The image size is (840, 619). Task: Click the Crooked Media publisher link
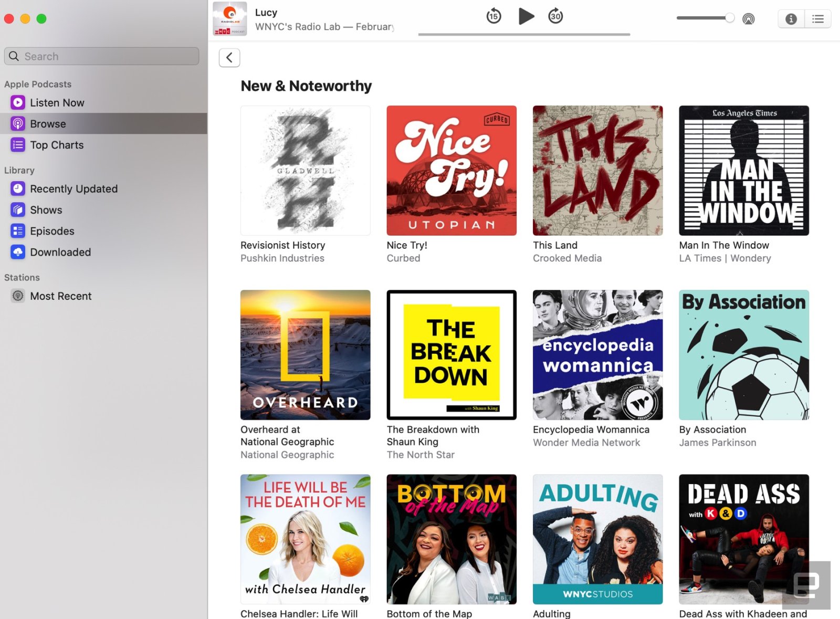pyautogui.click(x=568, y=258)
